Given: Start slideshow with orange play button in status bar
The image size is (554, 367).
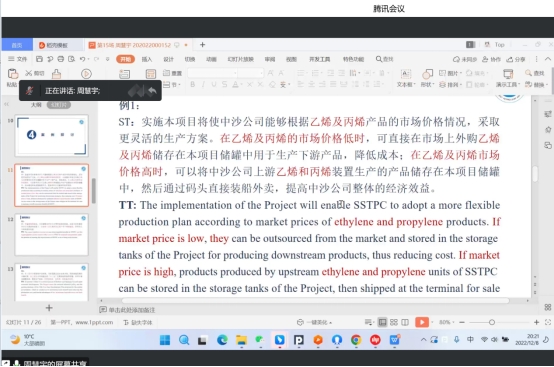Looking at the screenshot, I should 422,322.
